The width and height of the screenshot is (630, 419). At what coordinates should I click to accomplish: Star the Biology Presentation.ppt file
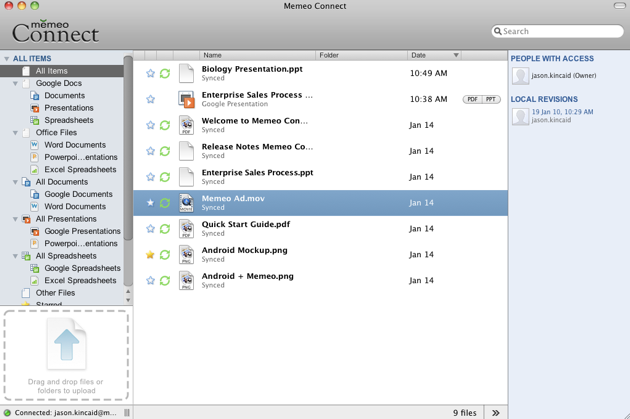click(151, 74)
